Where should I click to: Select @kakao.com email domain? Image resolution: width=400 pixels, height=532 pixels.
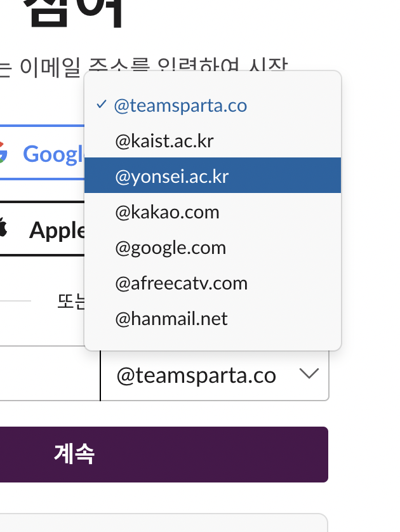click(x=213, y=212)
